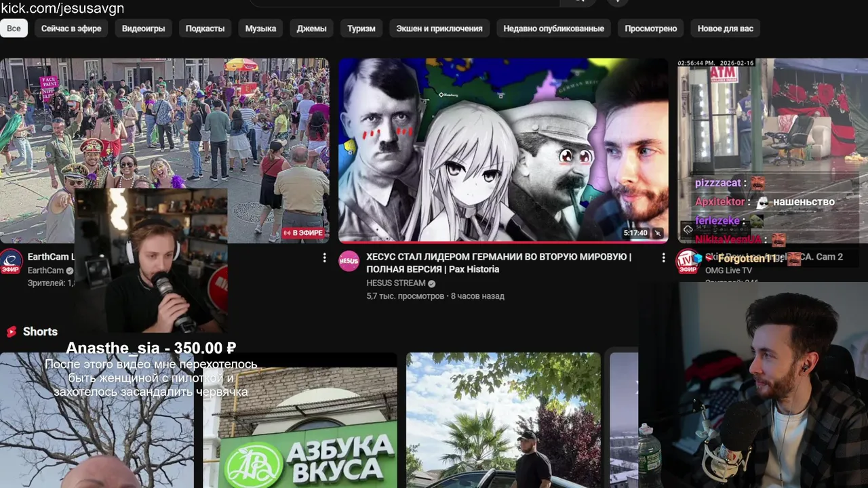Click the search magnifier button
Image resolution: width=868 pixels, height=488 pixels.
(578, 2)
